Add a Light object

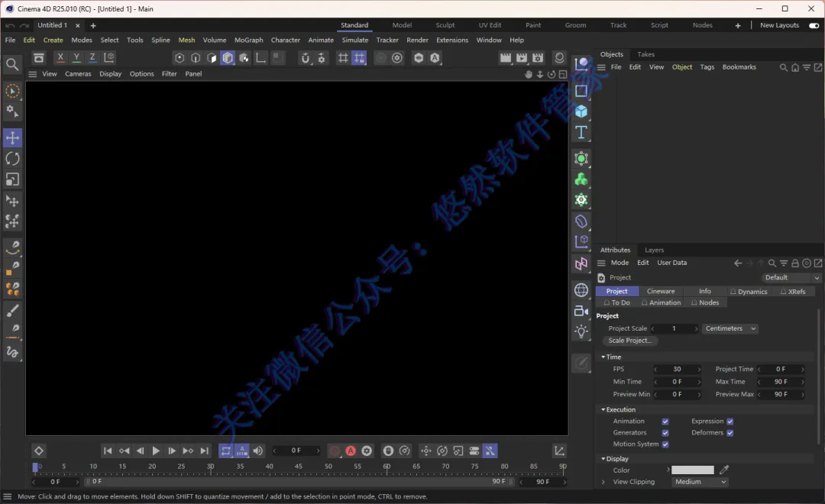pyautogui.click(x=581, y=331)
